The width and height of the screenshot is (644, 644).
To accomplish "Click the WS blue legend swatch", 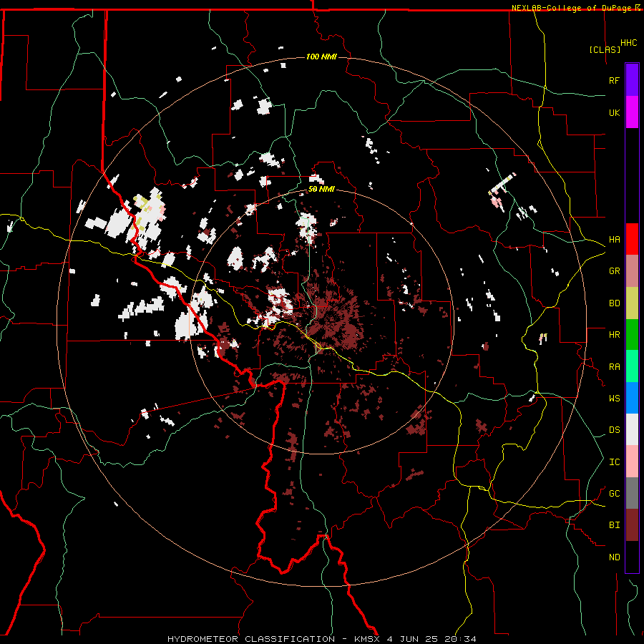I will 632,398.
